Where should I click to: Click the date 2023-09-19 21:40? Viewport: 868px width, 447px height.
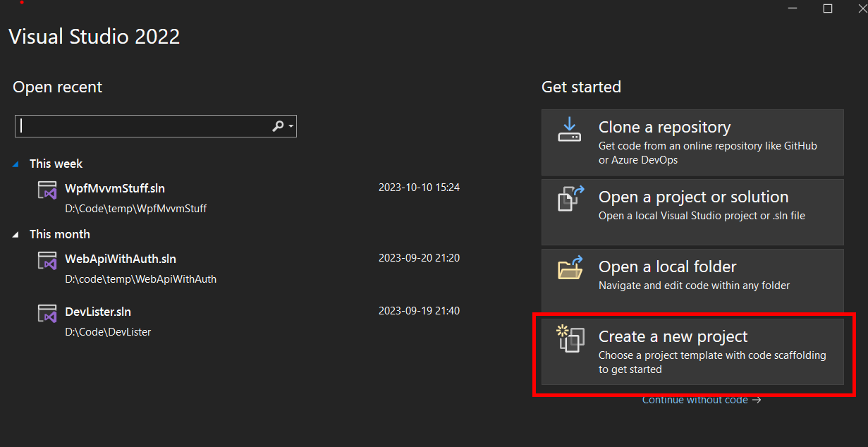coord(419,311)
